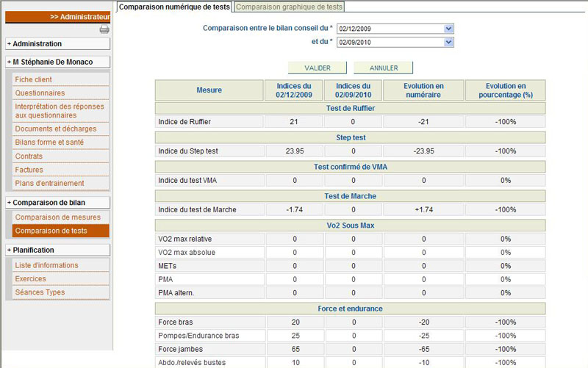The image size is (588, 368).
Task: Click Test confirmé de VMA header
Action: pyautogui.click(x=351, y=167)
